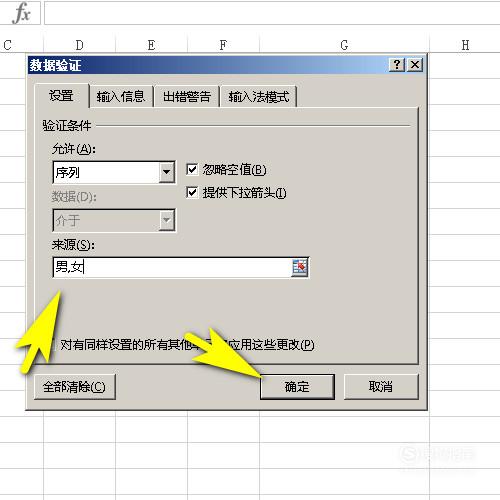Switch to the 输入信息 tab

[x=121, y=97]
